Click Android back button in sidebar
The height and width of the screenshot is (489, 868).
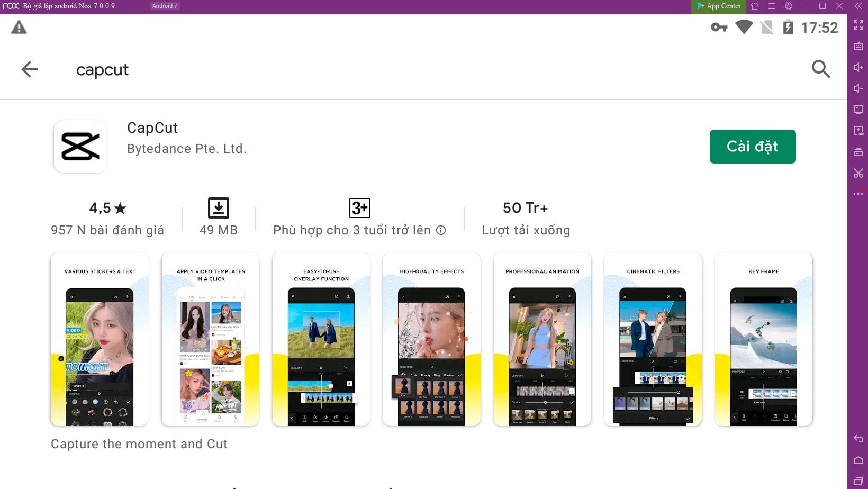point(858,439)
